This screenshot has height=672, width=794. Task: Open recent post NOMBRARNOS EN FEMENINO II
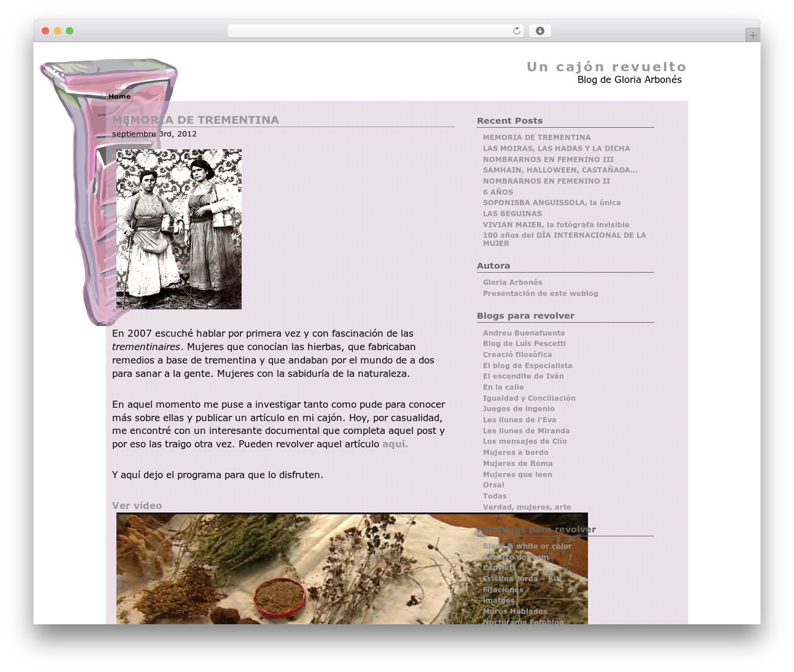point(546,181)
